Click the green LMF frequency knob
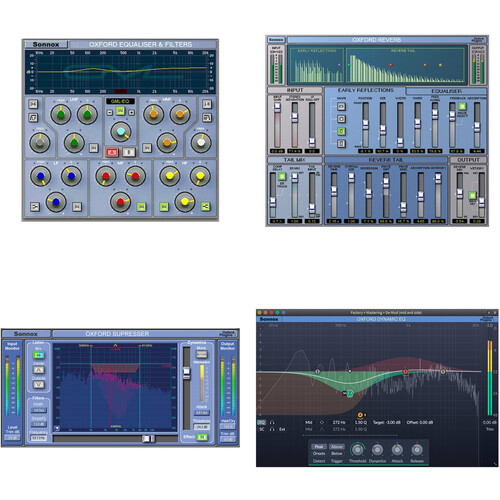 tap(61, 114)
